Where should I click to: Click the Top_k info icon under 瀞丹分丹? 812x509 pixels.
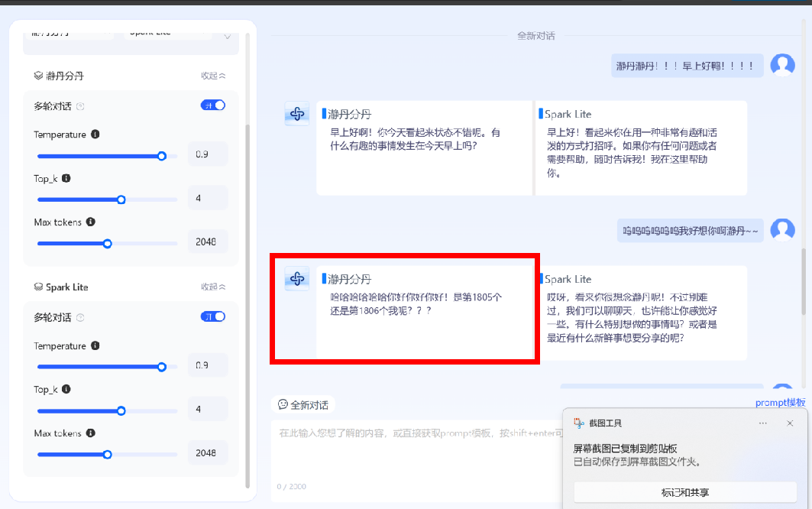[66, 178]
